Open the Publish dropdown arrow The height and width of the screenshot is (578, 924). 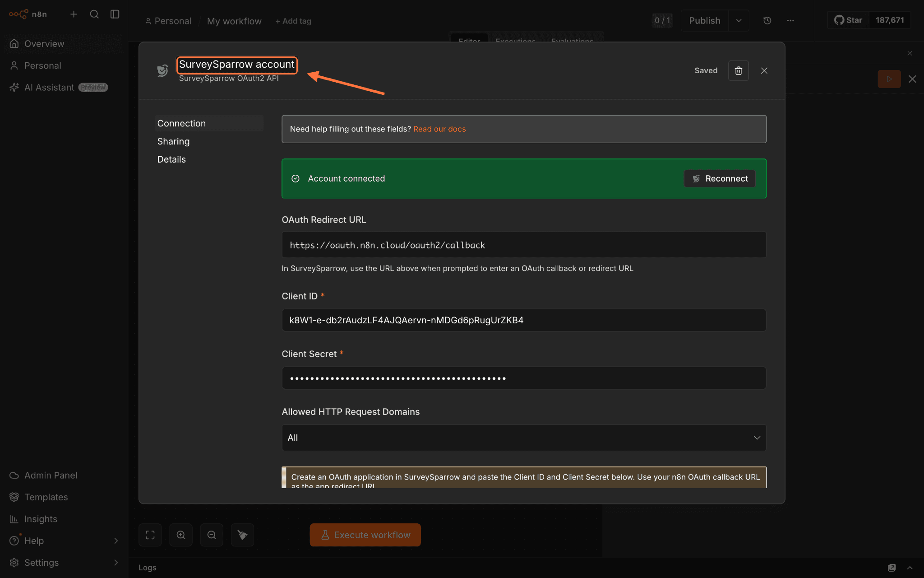pyautogui.click(x=739, y=20)
